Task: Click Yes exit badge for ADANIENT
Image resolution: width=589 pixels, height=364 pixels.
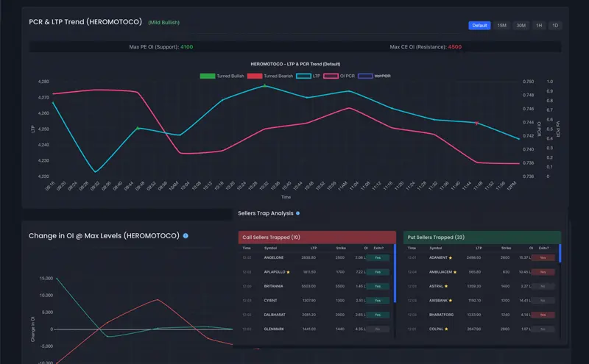Action: [543, 258]
